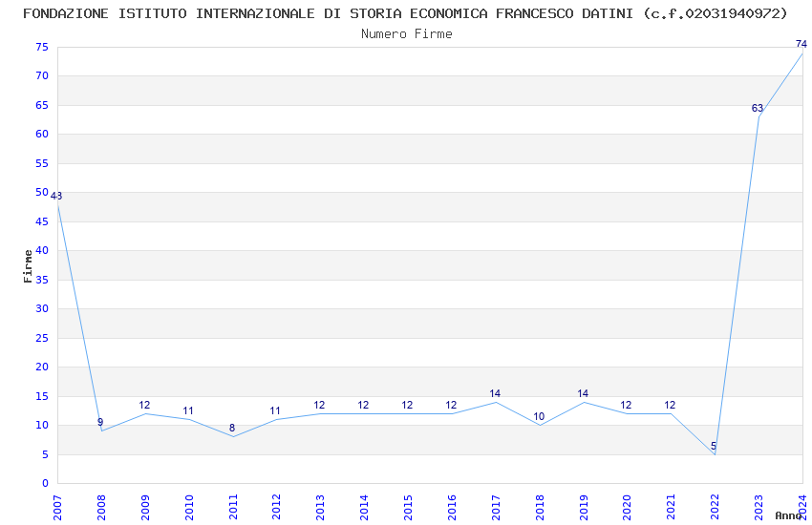Click the y-axis tick value 60
812x525 pixels.
pos(42,134)
